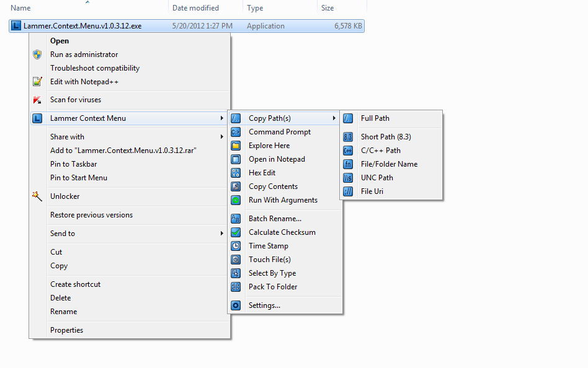
Task: Click the Lammer Context Menu L icon
Action: [x=37, y=118]
